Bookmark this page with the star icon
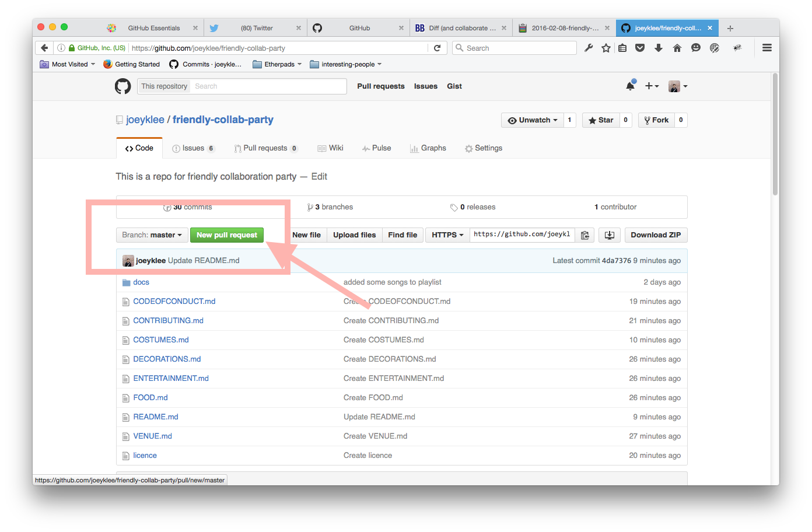The height and width of the screenshot is (532, 812). 606,48
